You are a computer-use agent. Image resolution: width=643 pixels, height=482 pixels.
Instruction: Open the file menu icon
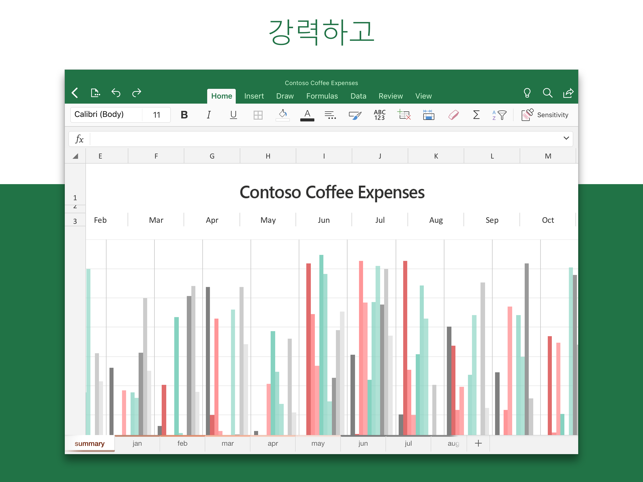point(95,93)
